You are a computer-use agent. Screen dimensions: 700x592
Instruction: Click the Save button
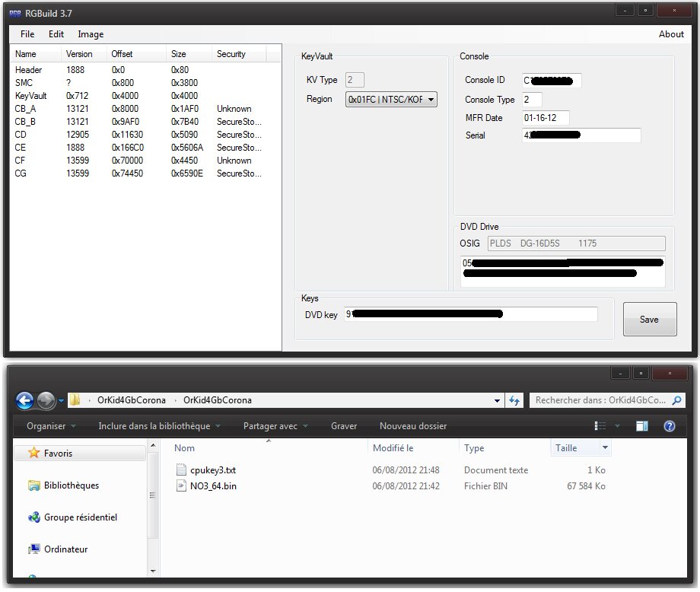coord(649,320)
